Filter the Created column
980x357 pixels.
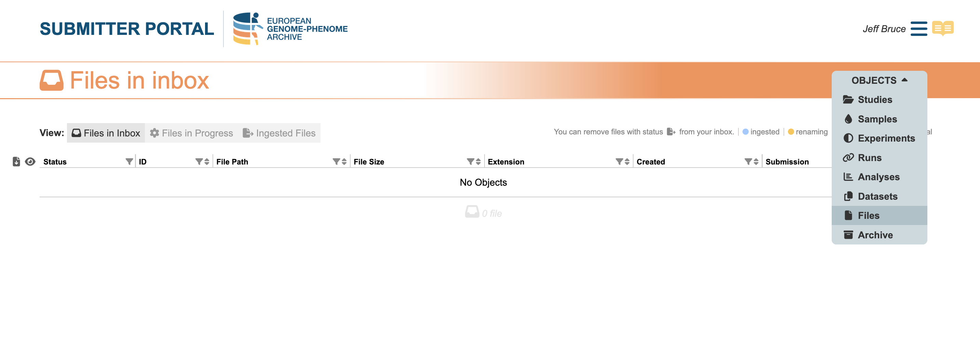click(748, 162)
